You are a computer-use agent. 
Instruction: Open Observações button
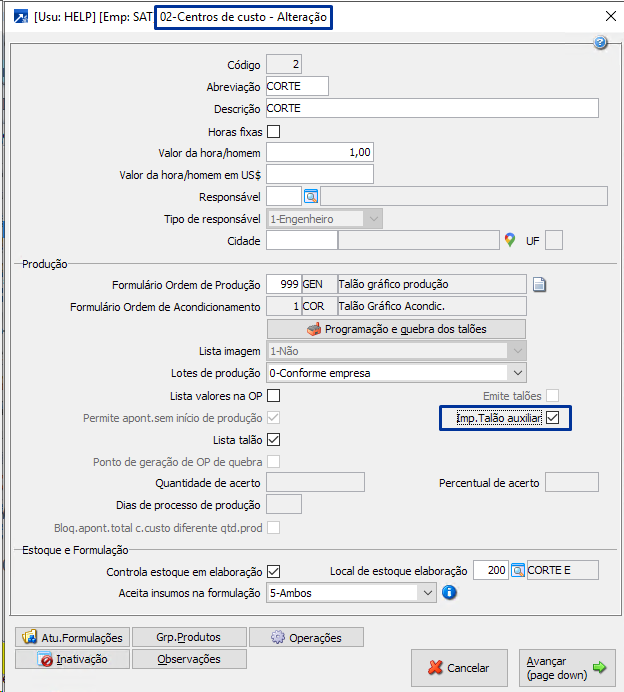[189, 659]
